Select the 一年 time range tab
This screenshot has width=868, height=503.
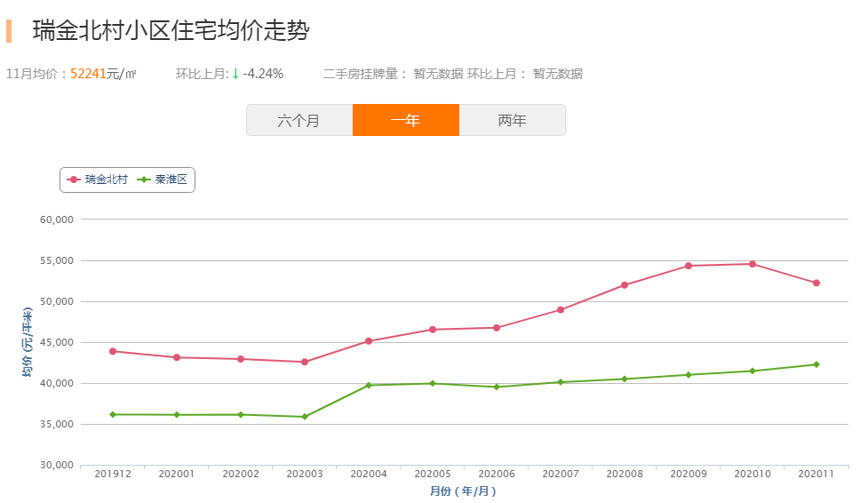[406, 120]
